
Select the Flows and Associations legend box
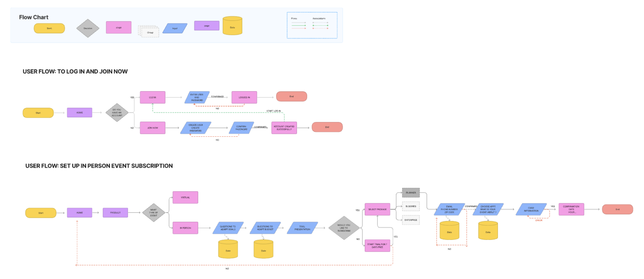tap(312, 25)
